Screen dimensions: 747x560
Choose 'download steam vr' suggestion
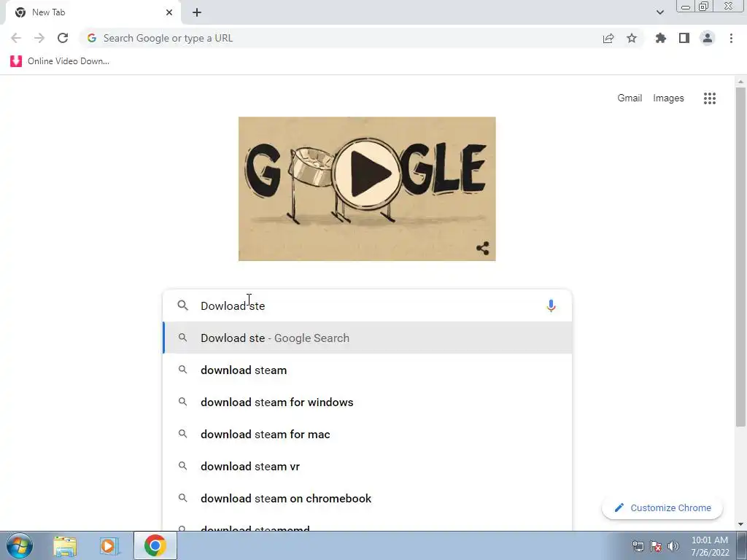[368, 466]
